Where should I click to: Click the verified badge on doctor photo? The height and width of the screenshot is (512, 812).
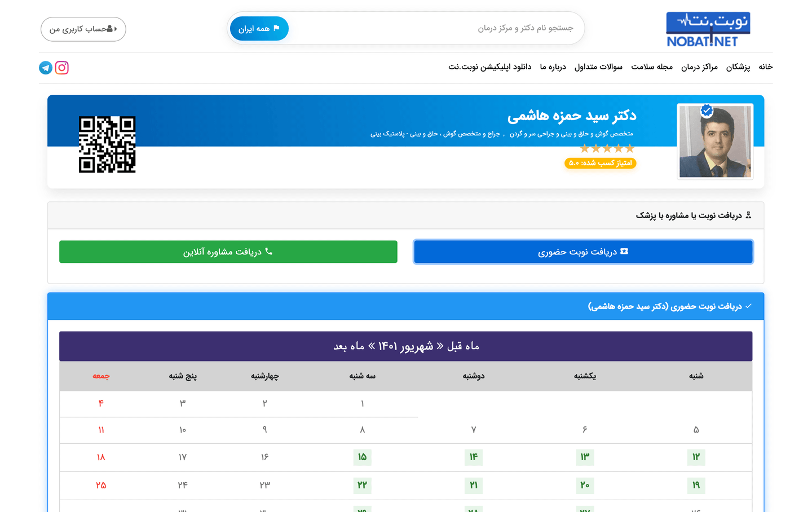[x=707, y=111]
